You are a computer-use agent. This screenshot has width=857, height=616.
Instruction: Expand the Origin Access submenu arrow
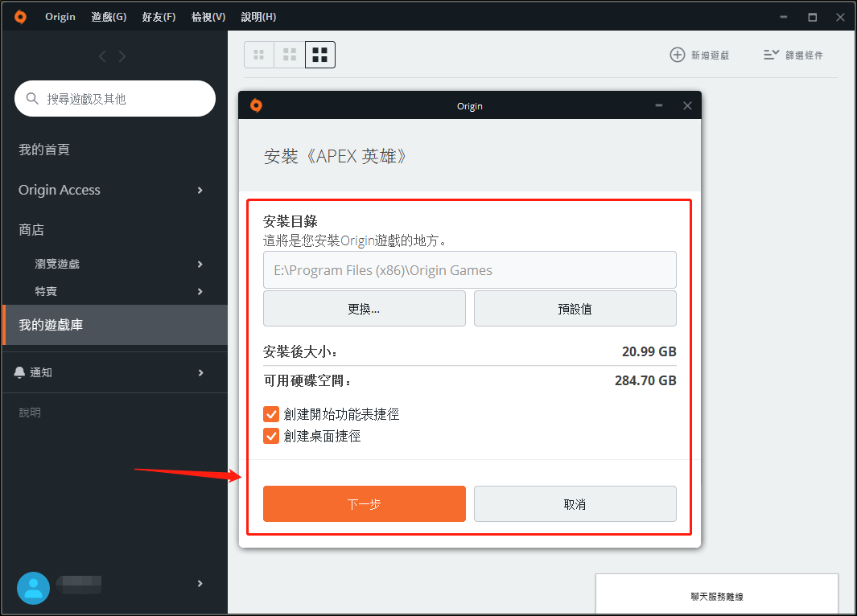pyautogui.click(x=200, y=190)
